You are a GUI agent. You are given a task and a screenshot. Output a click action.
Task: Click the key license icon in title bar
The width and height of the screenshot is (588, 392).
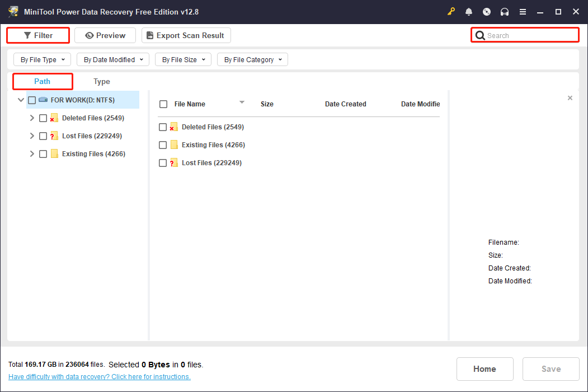(x=451, y=11)
